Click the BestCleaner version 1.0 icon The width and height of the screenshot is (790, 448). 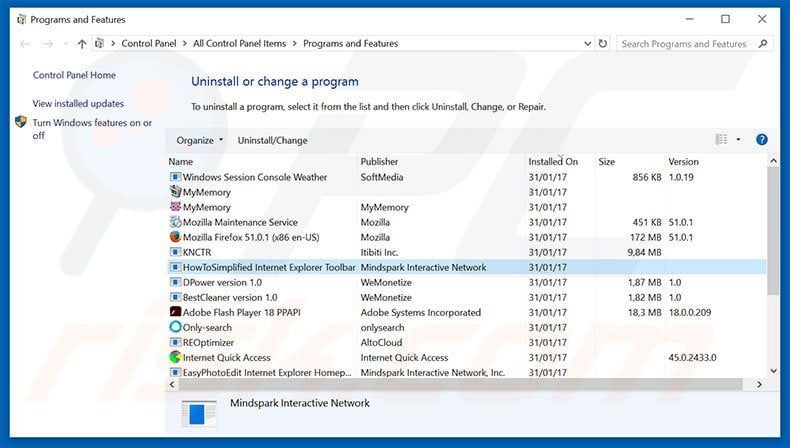(x=175, y=297)
